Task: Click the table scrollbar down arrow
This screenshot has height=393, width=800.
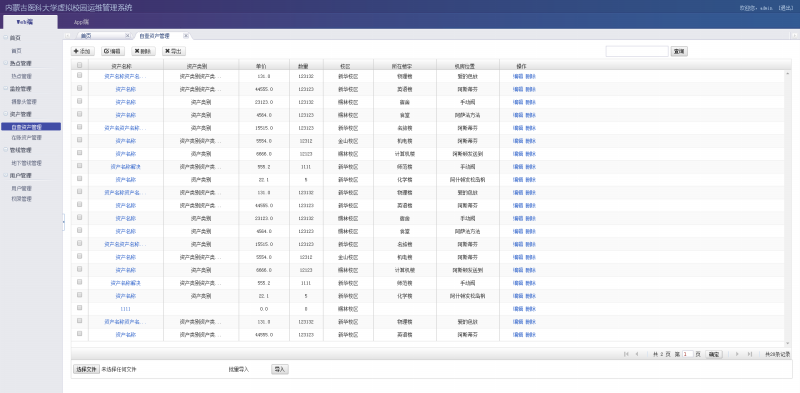Action: click(788, 343)
